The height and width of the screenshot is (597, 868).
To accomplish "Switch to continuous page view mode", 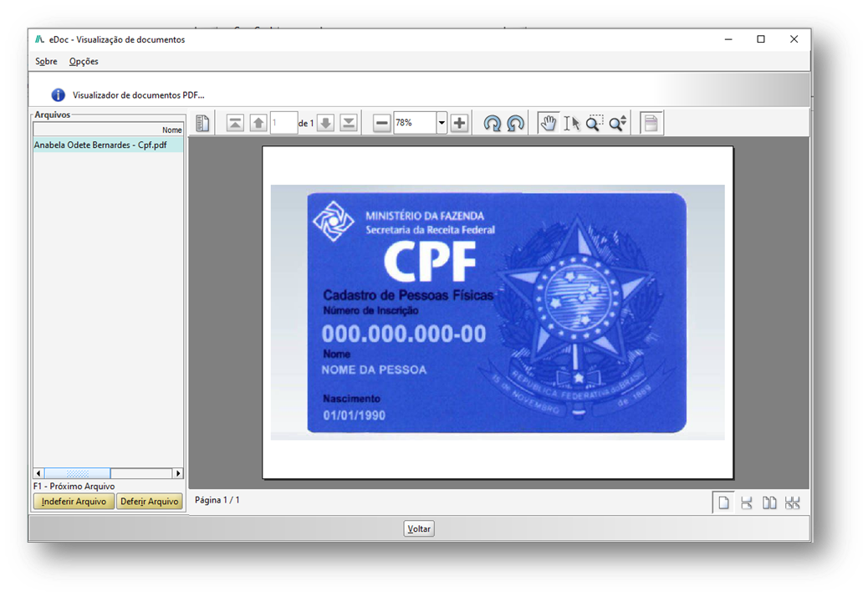I will [x=747, y=503].
